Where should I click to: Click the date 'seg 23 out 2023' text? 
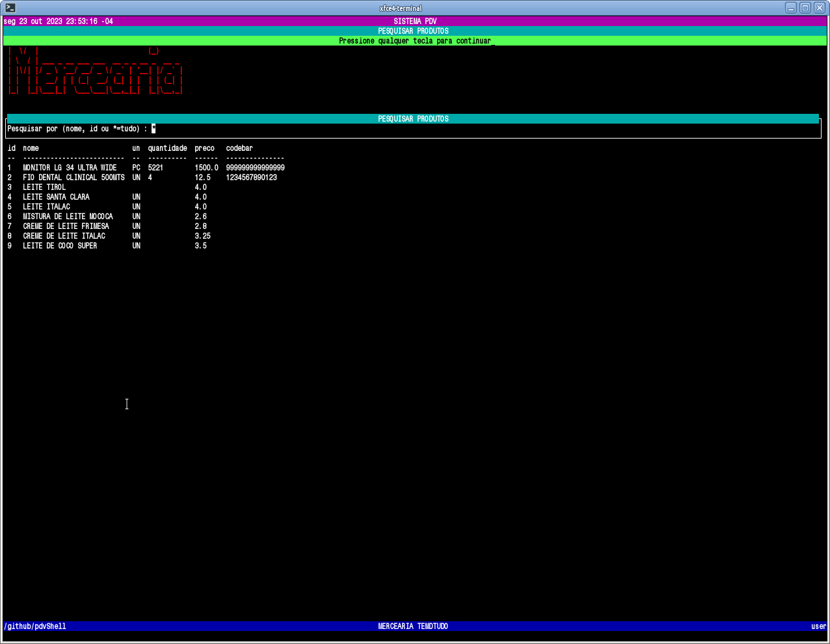pos(33,21)
